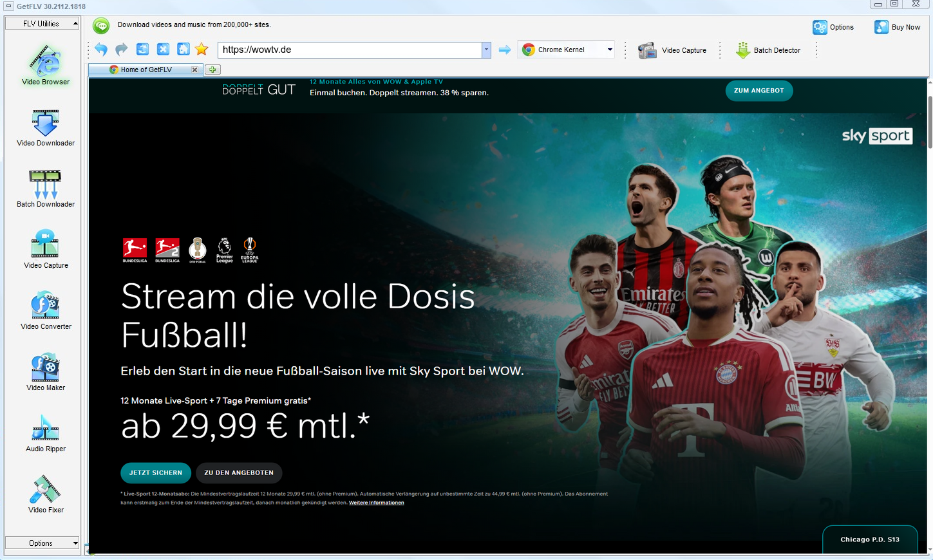Click the green chat bubble icon
This screenshot has height=560, width=933.
(101, 26)
